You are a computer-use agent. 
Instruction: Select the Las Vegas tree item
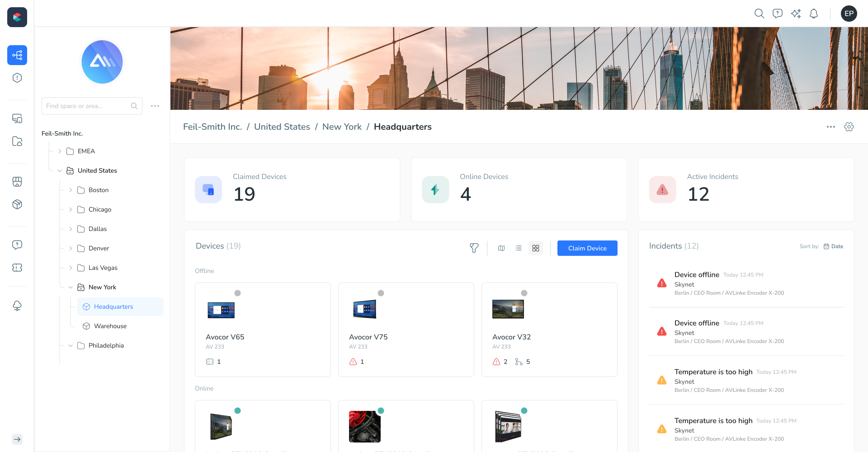(103, 268)
